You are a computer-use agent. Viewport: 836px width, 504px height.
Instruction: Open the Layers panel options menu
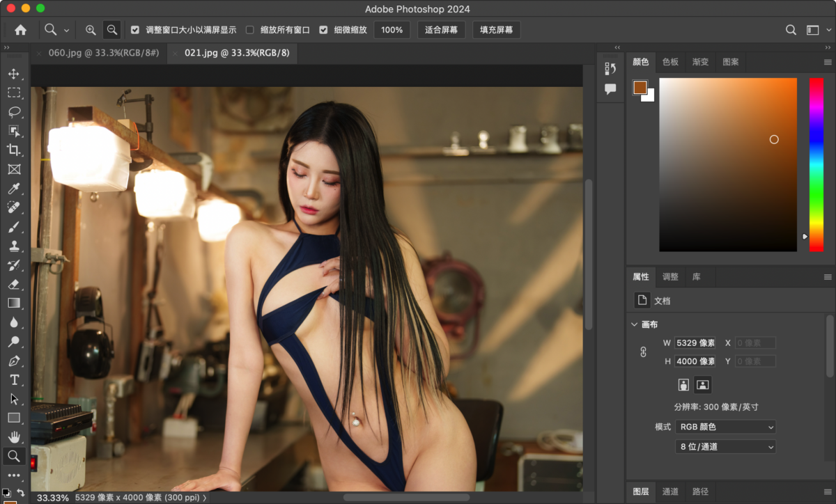coord(828,491)
